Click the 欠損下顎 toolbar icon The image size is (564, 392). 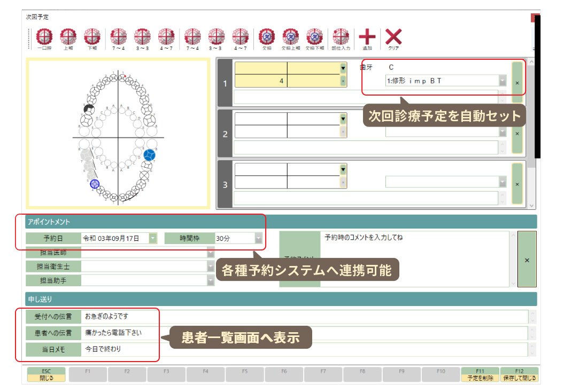(314, 37)
